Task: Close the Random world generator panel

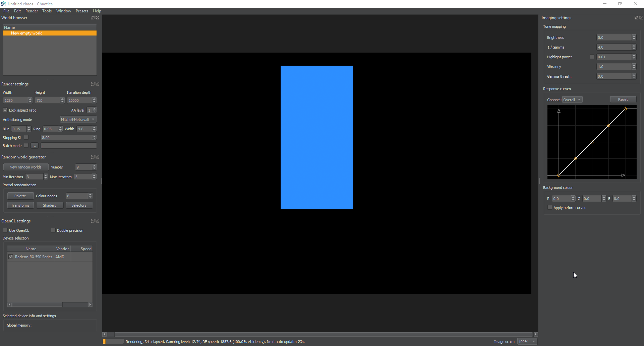Action: coord(98,157)
